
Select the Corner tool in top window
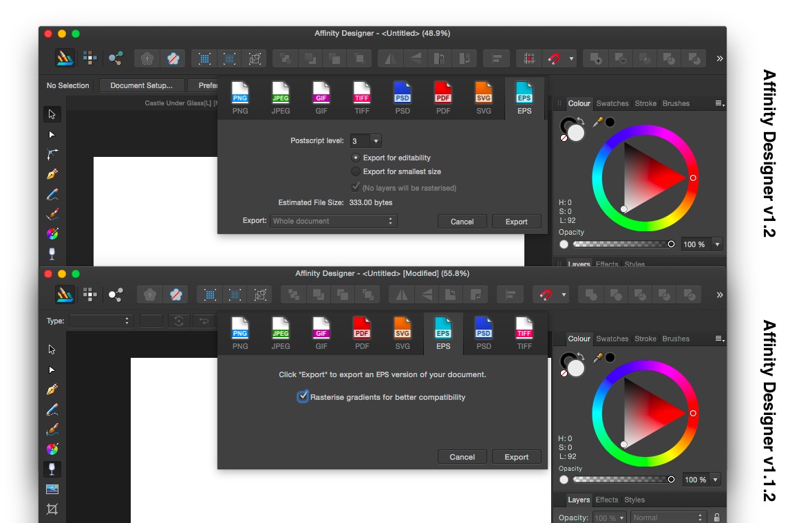point(52,154)
